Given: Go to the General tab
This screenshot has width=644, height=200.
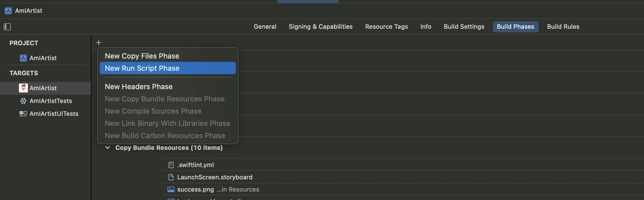Looking at the screenshot, I should tap(265, 27).
